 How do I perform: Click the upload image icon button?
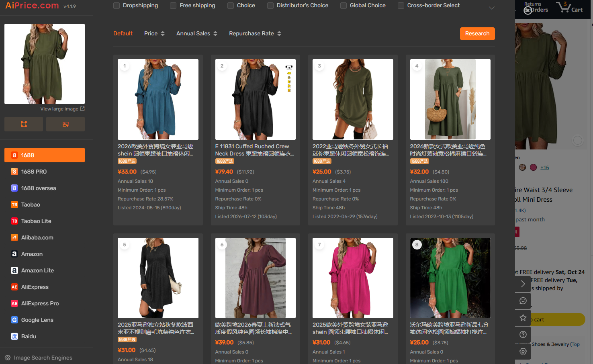click(x=65, y=124)
